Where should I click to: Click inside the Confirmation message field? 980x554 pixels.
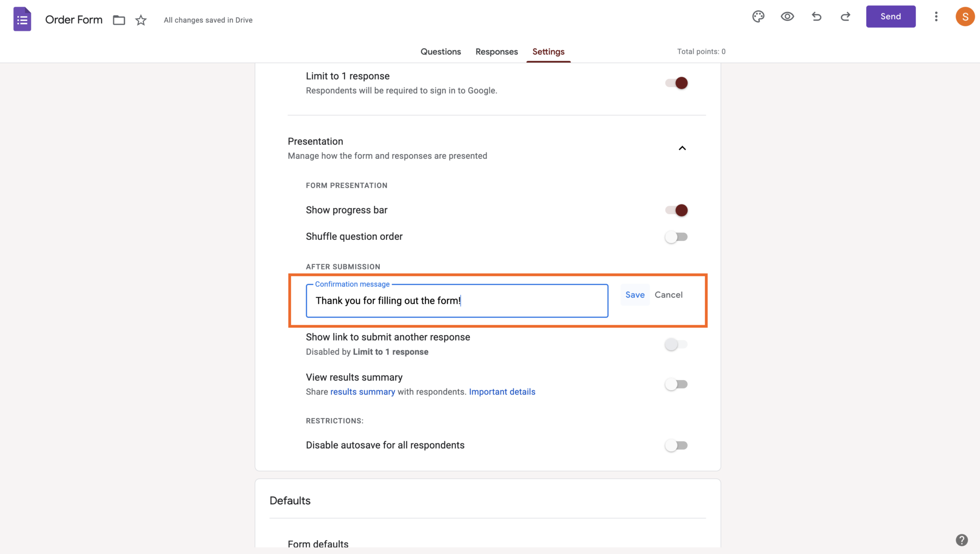pyautogui.click(x=457, y=301)
